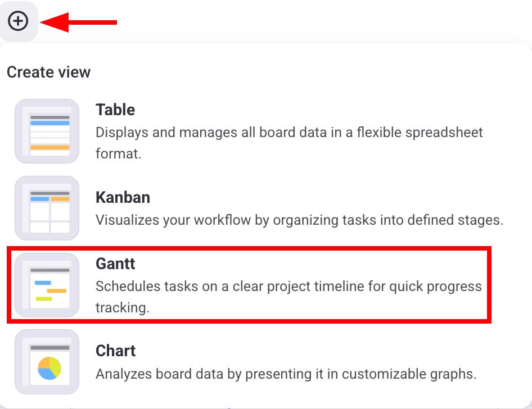The width and height of the screenshot is (532, 409).
Task: Pick the Gantt view title
Action: [115, 263]
